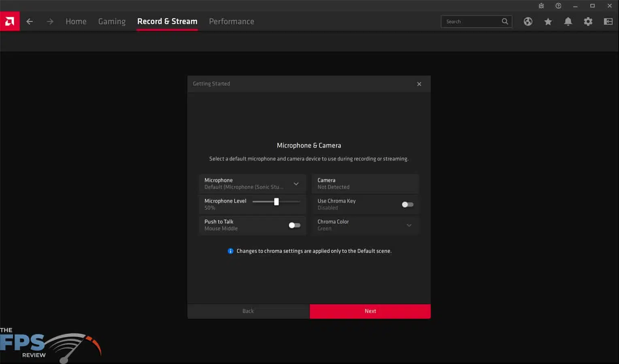
Task: Minimize the Radeon Software window
Action: click(x=575, y=6)
